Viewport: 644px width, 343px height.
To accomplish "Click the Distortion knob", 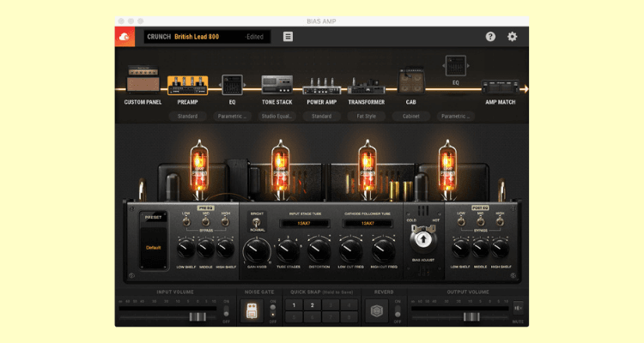I will click(x=319, y=250).
